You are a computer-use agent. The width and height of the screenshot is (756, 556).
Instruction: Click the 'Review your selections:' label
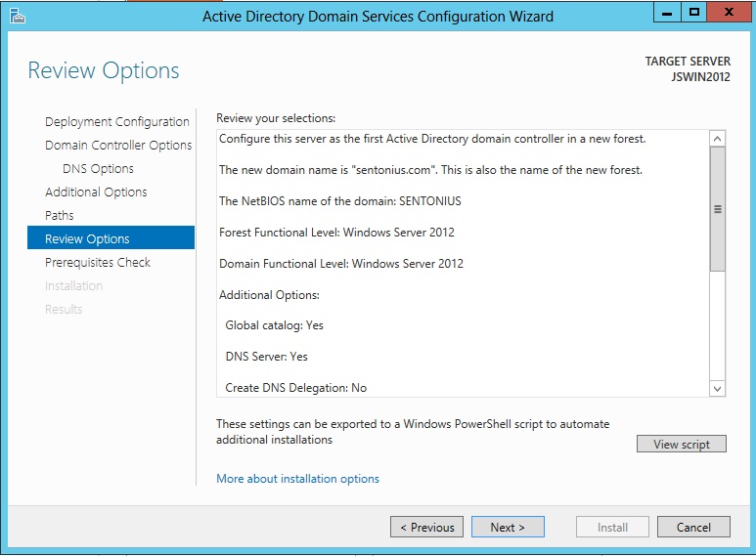point(276,118)
